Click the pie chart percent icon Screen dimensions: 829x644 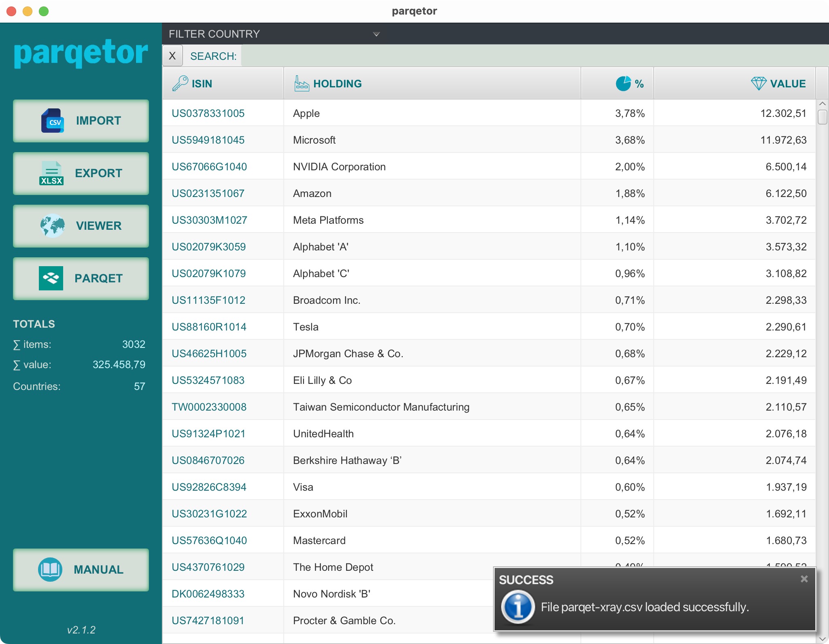pos(623,83)
